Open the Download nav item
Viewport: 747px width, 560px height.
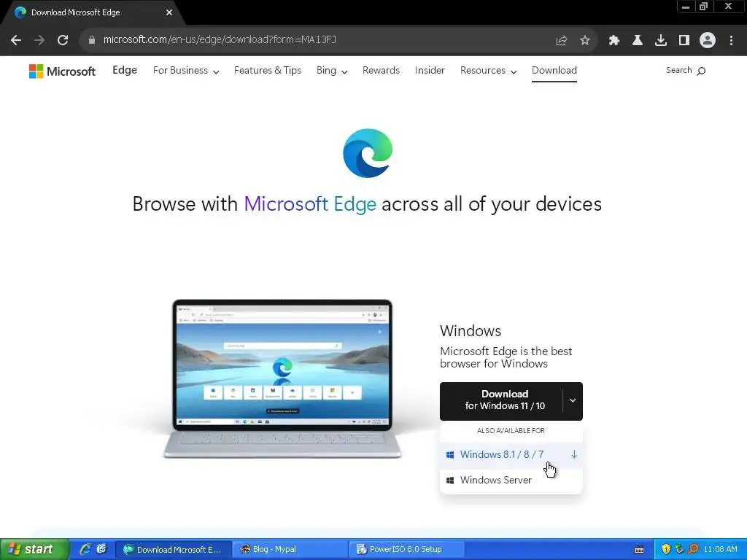554,71
